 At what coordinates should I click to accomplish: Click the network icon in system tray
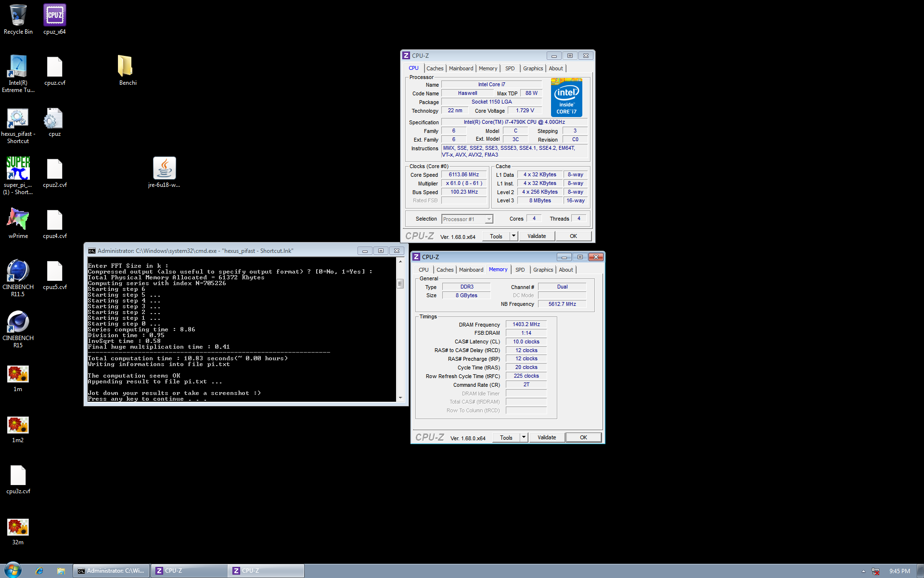pos(875,571)
